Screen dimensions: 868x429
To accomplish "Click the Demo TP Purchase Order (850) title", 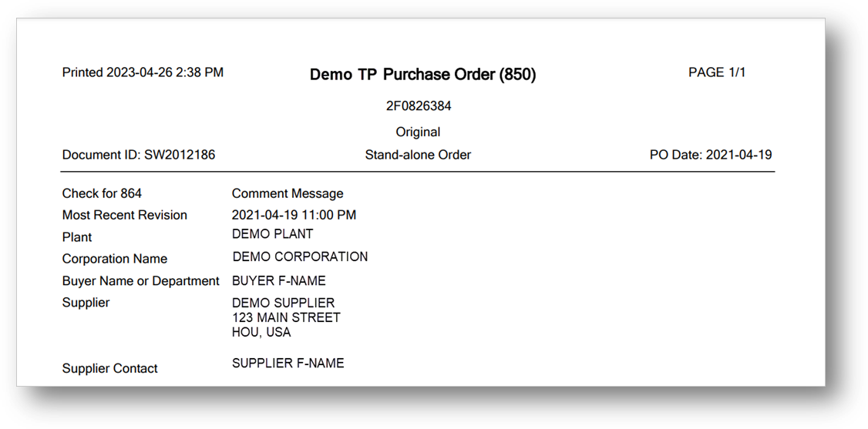I will pyautogui.click(x=422, y=75).
